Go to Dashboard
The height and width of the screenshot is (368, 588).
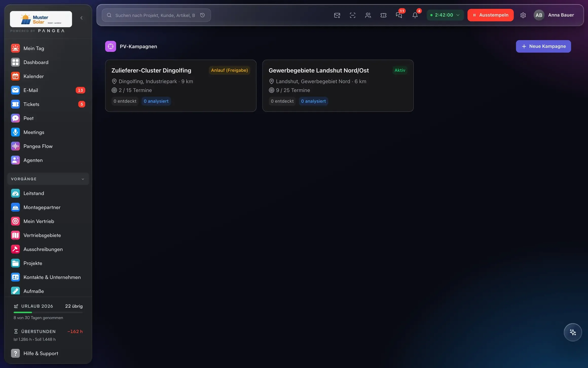(48, 62)
